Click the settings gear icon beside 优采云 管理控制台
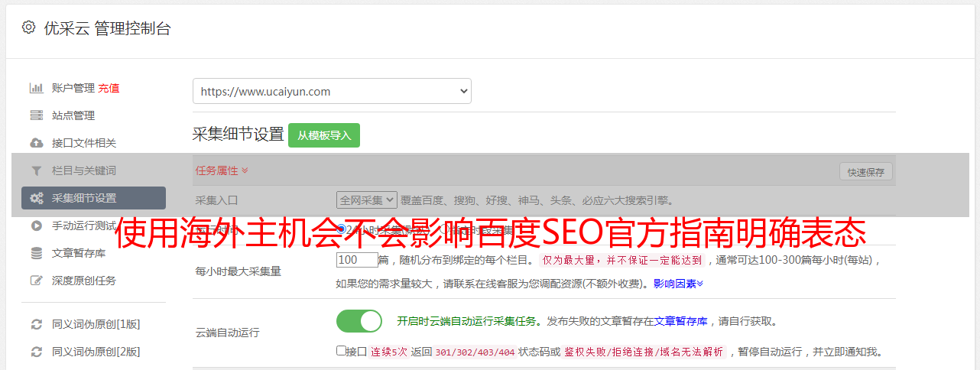 28,28
